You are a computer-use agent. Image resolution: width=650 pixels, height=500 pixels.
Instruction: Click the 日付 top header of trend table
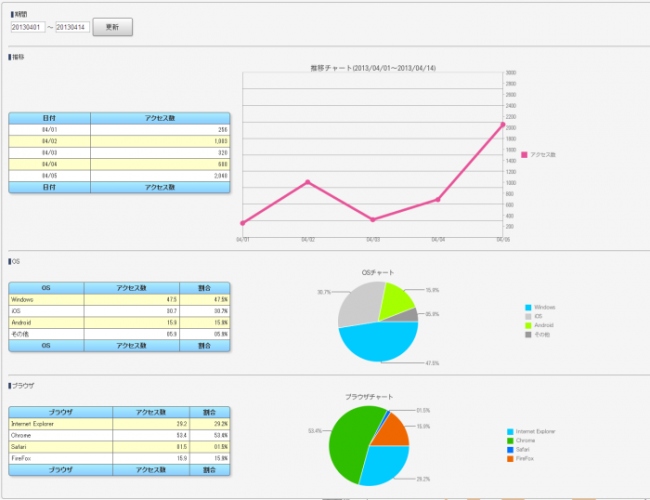(x=49, y=118)
